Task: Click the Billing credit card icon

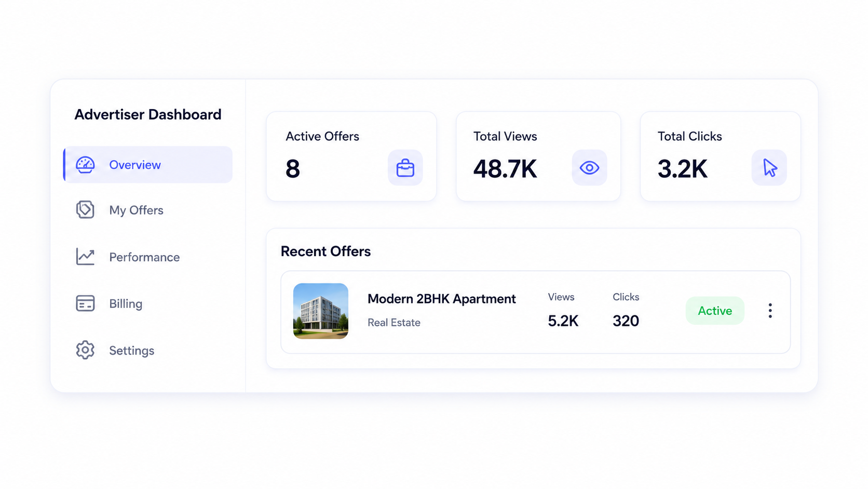Action: pos(85,303)
